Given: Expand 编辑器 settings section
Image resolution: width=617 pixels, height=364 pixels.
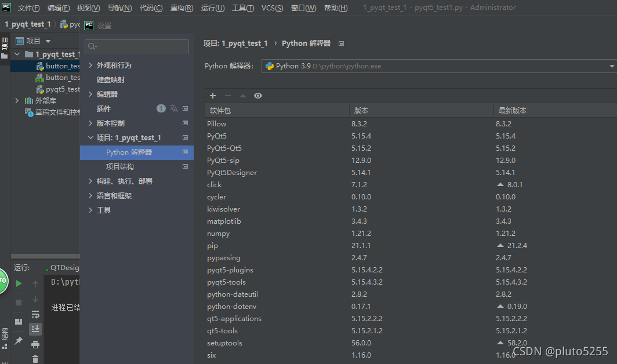Looking at the screenshot, I should tap(90, 94).
